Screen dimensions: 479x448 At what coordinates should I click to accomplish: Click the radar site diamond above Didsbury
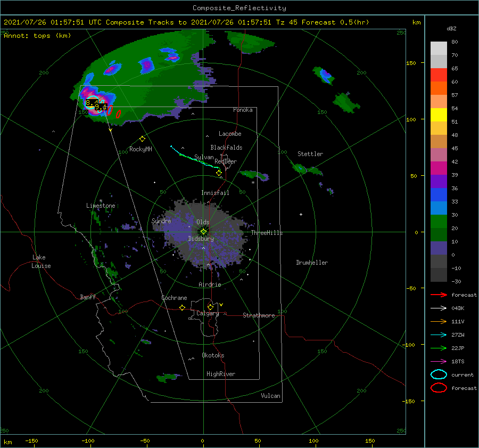click(203, 232)
